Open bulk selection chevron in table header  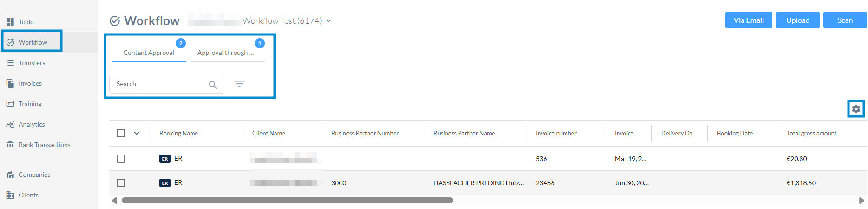(137, 133)
